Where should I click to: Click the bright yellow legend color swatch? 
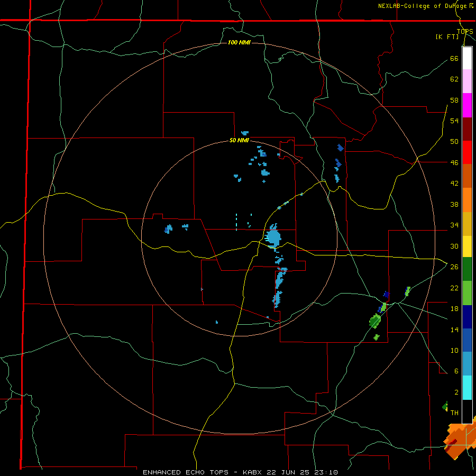[x=467, y=246]
